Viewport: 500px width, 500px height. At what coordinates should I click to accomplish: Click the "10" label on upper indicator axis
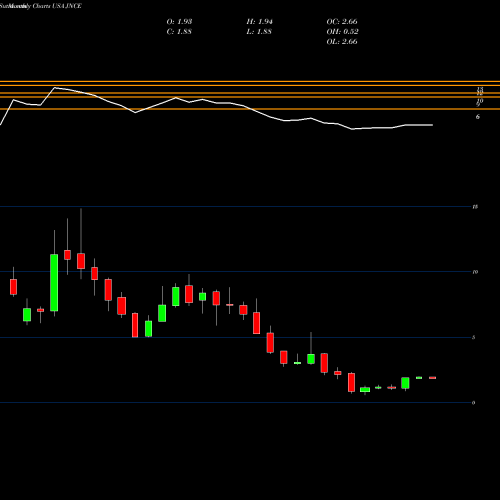(x=480, y=101)
